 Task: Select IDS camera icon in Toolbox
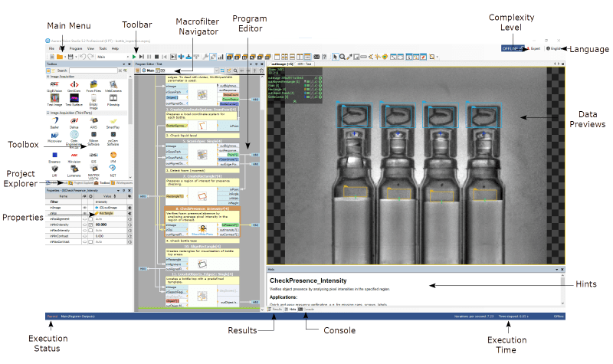93,158
